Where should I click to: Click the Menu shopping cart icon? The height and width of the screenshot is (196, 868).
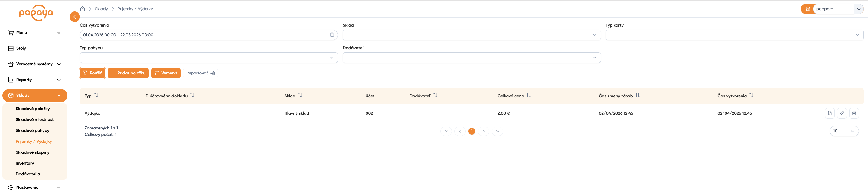click(11, 33)
